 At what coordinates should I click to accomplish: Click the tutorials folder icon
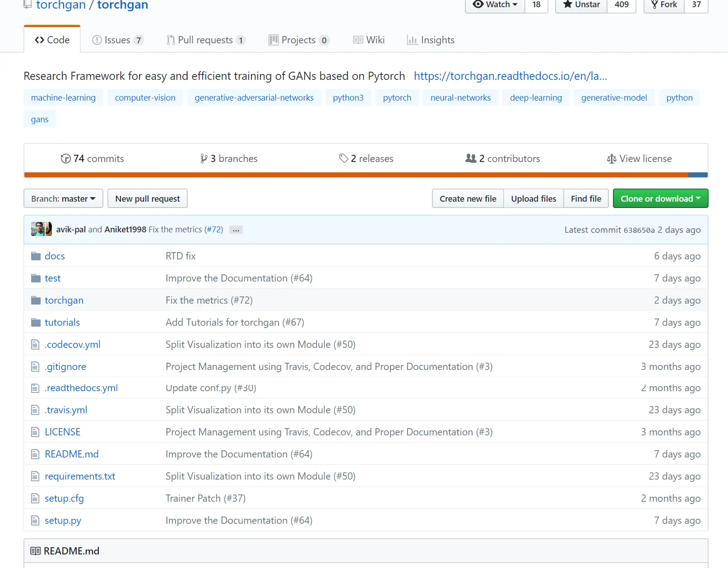pos(36,323)
